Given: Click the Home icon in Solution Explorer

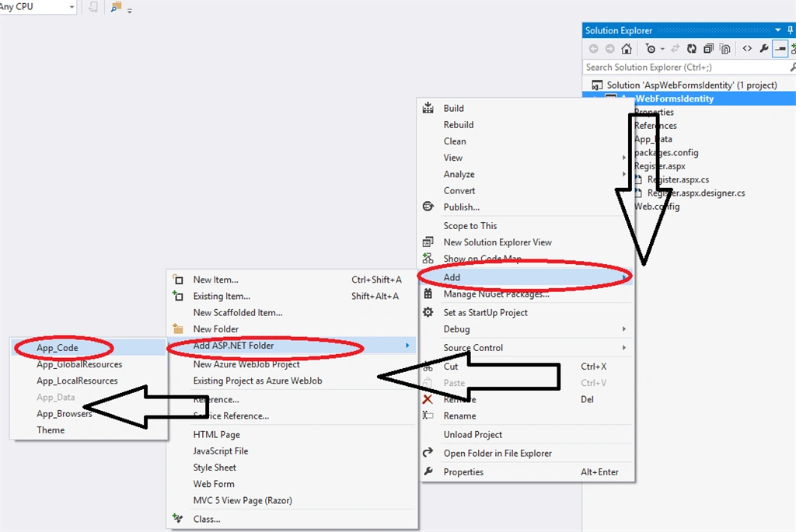Looking at the screenshot, I should coord(627,49).
